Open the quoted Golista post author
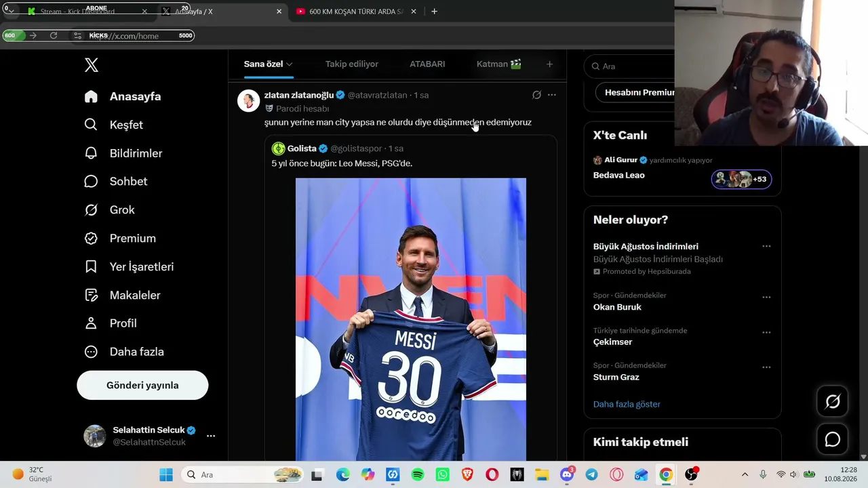Screen dimensions: 868x488 coord(302,148)
